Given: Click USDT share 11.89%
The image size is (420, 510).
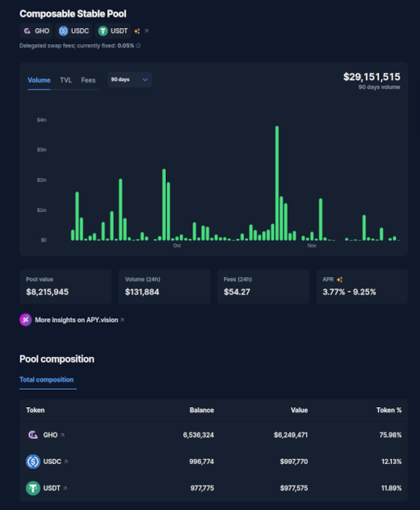Looking at the screenshot, I should click(x=392, y=488).
